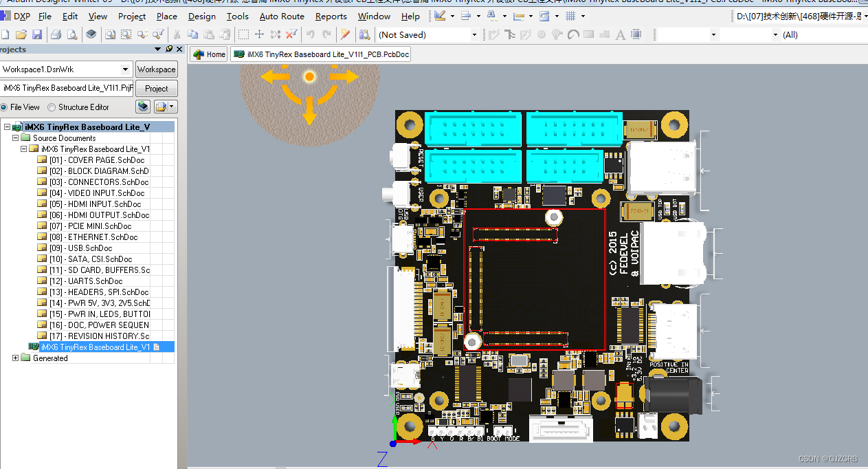Image resolution: width=868 pixels, height=469 pixels.
Task: Select [05] - HDMI INPUT.SchDoc in the tree
Action: (96, 204)
